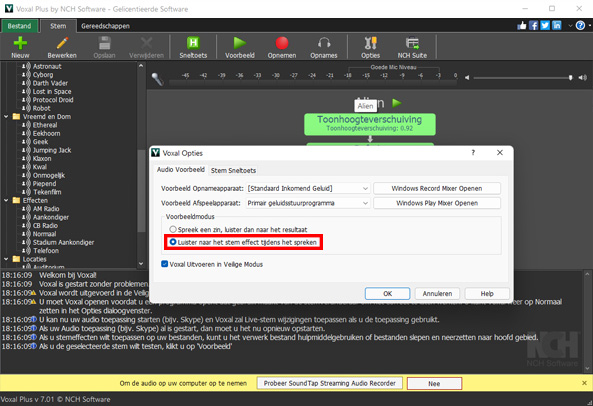Select the Eekhoorn voice

[x=46, y=133]
